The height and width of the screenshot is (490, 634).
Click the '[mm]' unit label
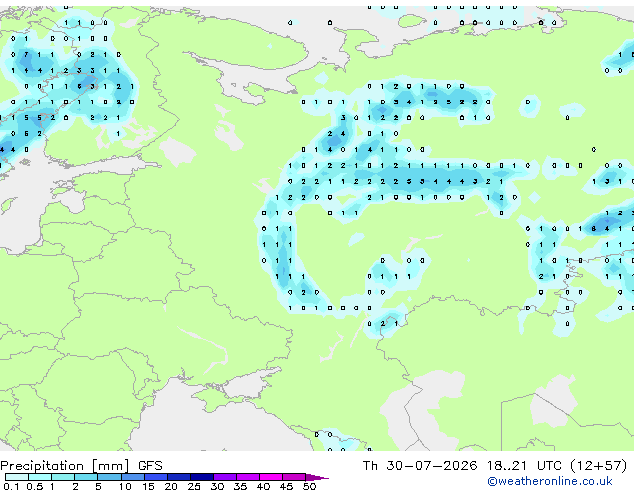pyautogui.click(x=110, y=466)
